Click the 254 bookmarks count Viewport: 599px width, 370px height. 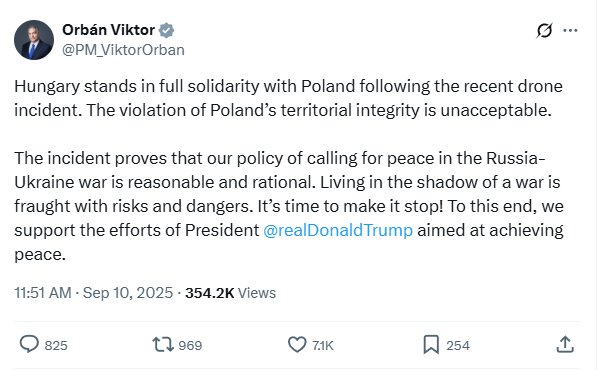click(458, 346)
